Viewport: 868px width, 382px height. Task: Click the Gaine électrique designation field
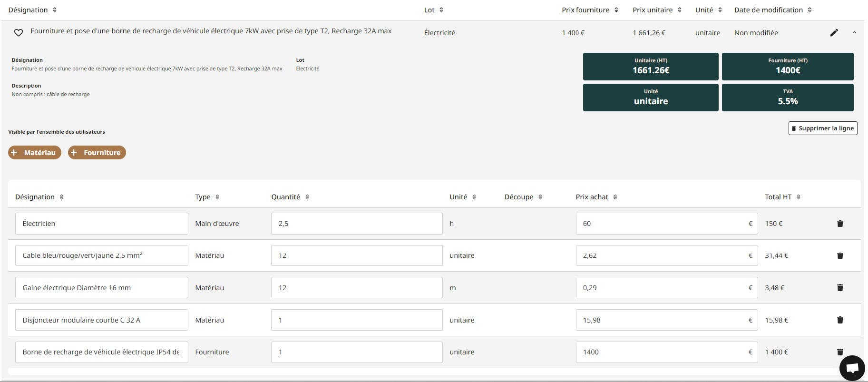pyautogui.click(x=101, y=288)
